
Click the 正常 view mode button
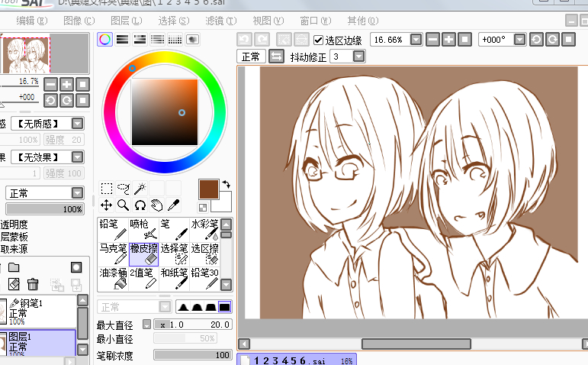251,57
